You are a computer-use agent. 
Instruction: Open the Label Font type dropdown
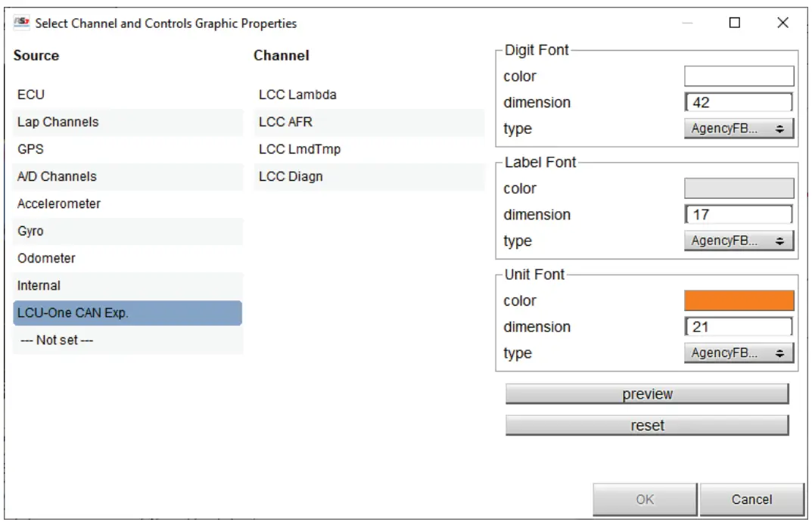click(738, 241)
